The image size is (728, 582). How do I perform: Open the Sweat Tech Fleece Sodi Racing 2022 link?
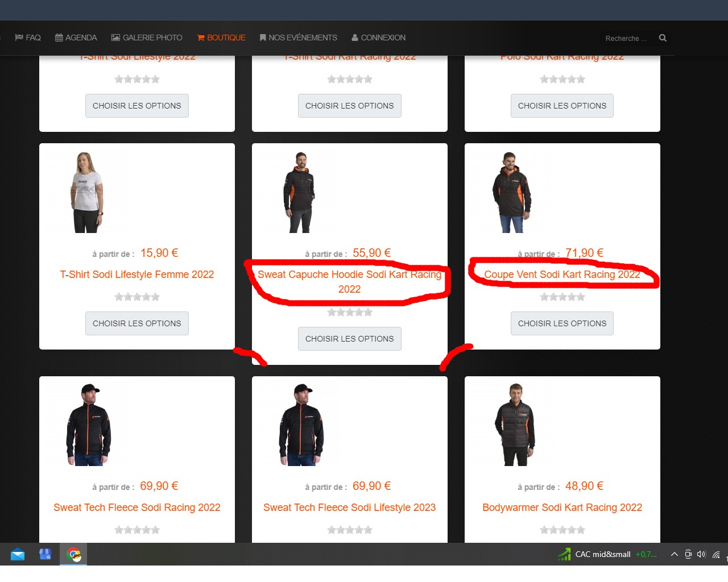point(137,508)
